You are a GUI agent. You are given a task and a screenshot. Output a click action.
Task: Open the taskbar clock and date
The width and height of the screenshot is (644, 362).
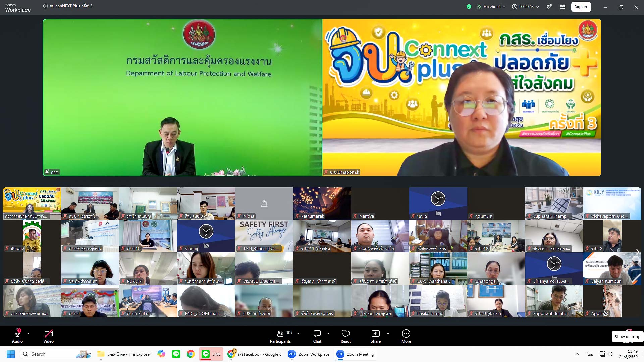point(628,354)
